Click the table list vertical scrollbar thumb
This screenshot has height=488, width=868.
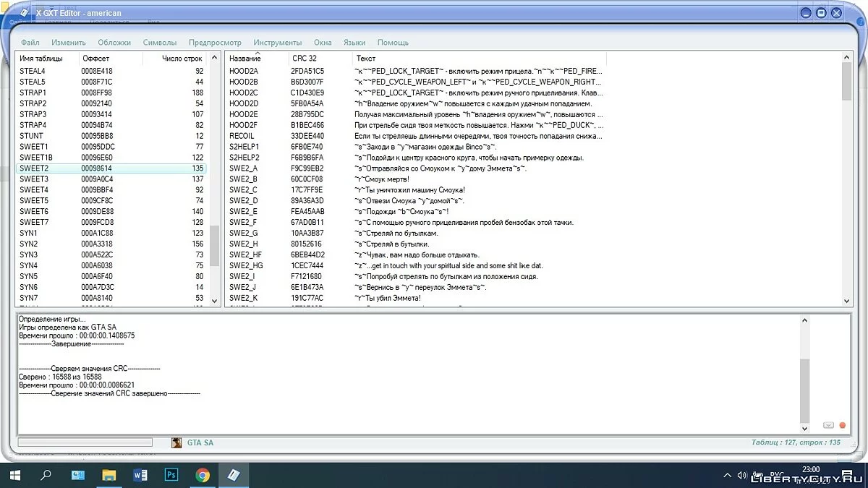point(215,246)
